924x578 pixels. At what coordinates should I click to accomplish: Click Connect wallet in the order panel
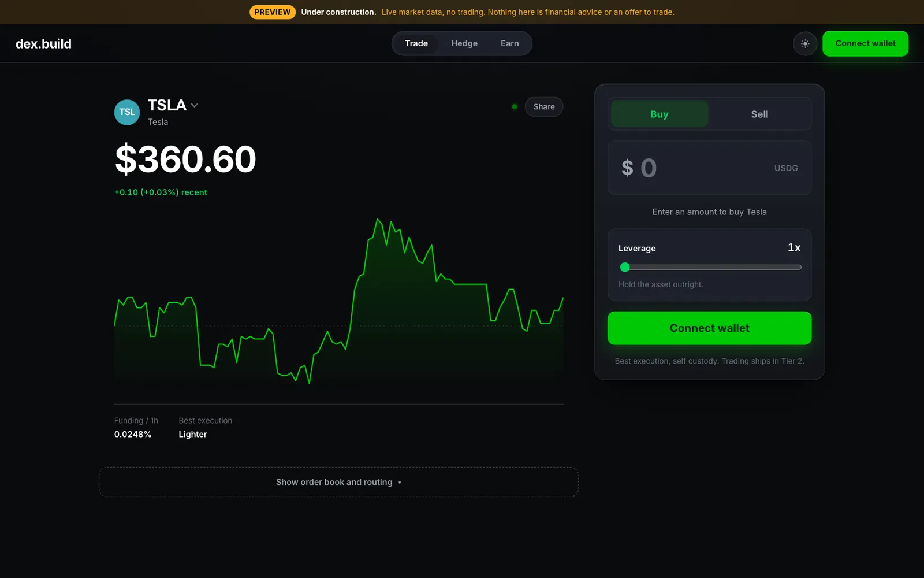point(709,328)
